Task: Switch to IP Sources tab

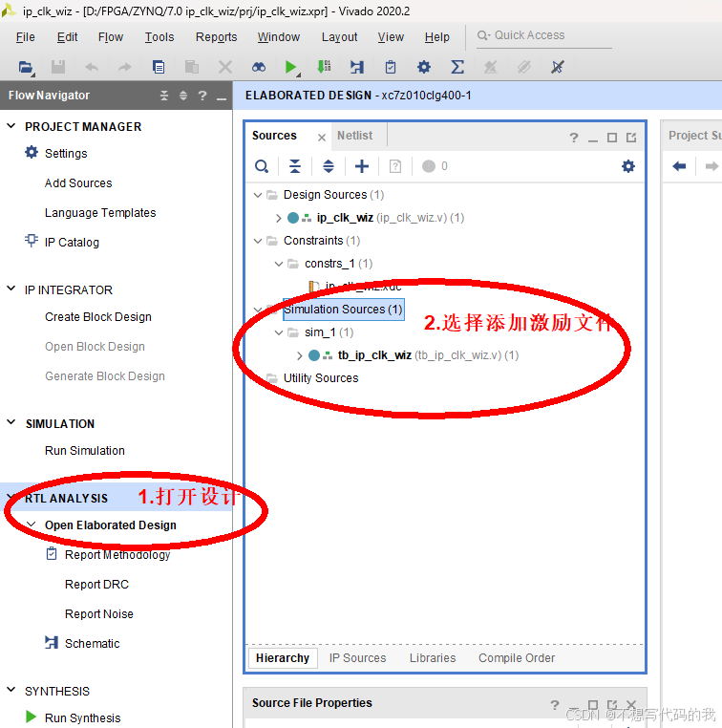Action: tap(357, 658)
